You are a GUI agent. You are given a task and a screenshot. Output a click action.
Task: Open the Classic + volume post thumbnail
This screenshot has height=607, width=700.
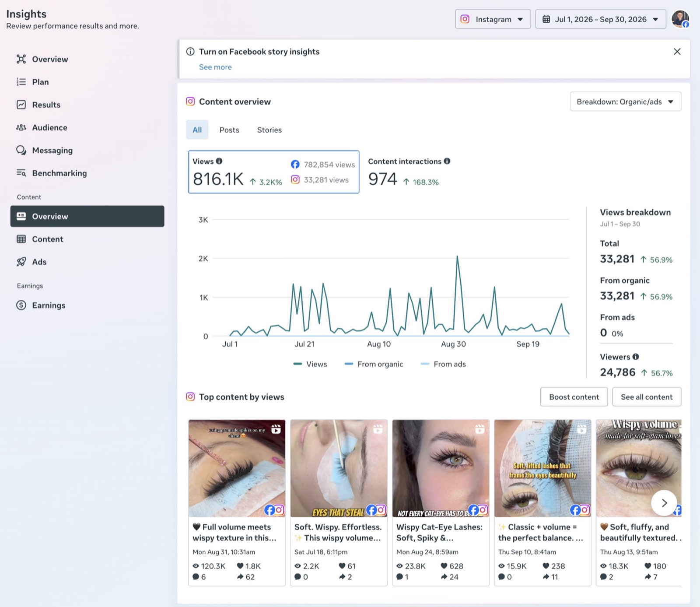pos(542,468)
